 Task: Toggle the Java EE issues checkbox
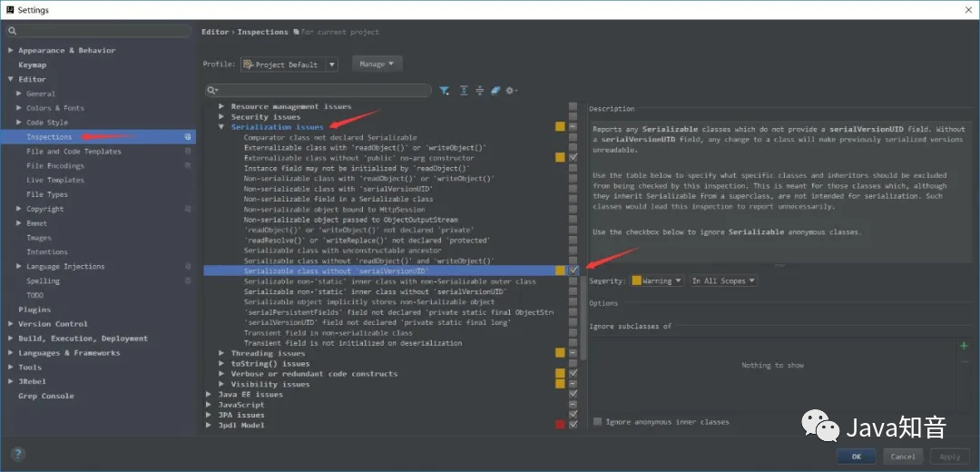(573, 394)
